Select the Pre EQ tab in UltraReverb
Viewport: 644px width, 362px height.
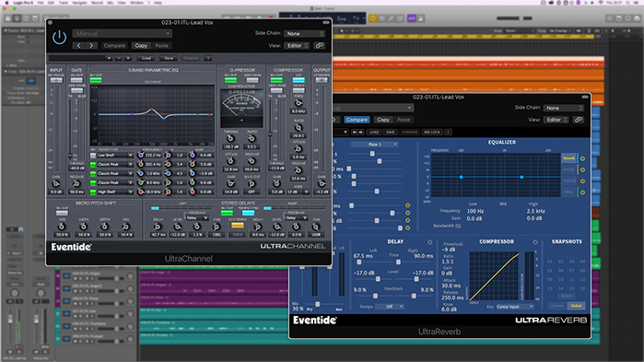pyautogui.click(x=569, y=169)
